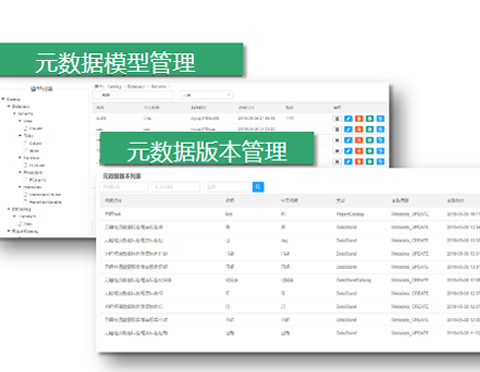Click the blue edit icon in fourth row
Screen dimensions: 480x372
point(348,151)
